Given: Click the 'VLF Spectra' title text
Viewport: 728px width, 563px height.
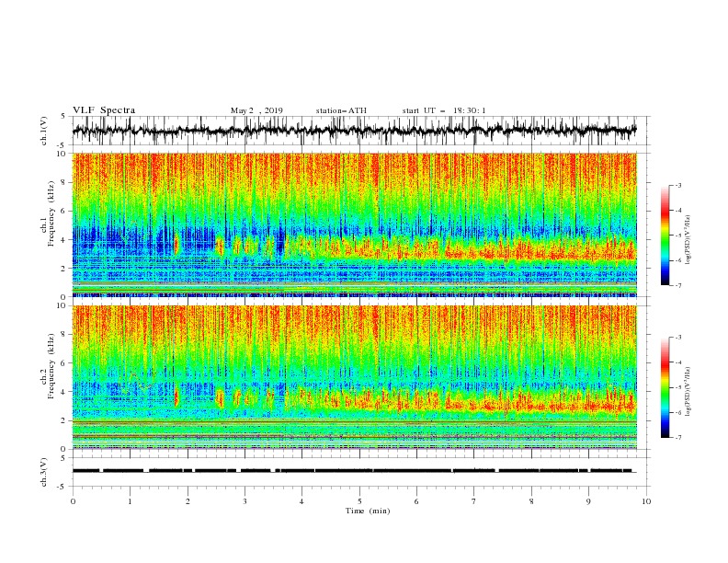Looking at the screenshot, I should click(104, 110).
